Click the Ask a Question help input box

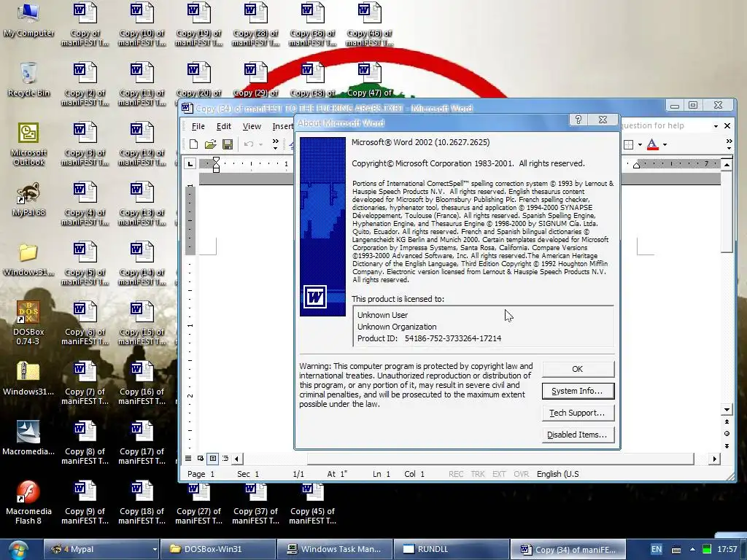pos(665,125)
